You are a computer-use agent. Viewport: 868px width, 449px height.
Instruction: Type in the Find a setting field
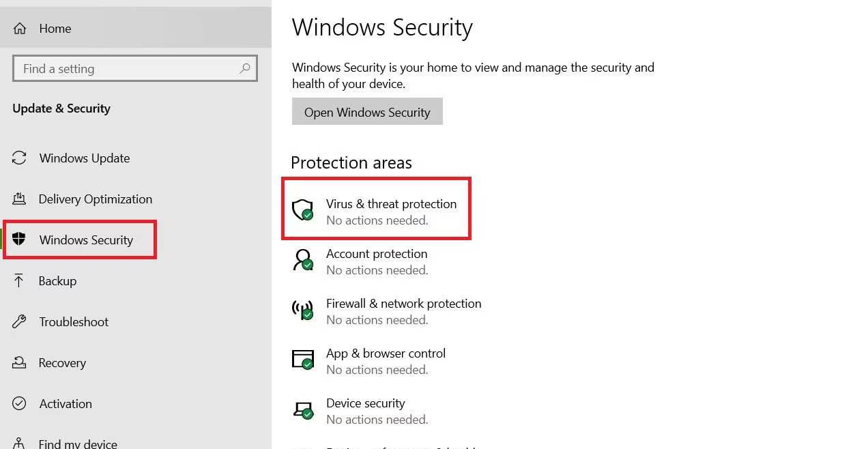point(126,69)
